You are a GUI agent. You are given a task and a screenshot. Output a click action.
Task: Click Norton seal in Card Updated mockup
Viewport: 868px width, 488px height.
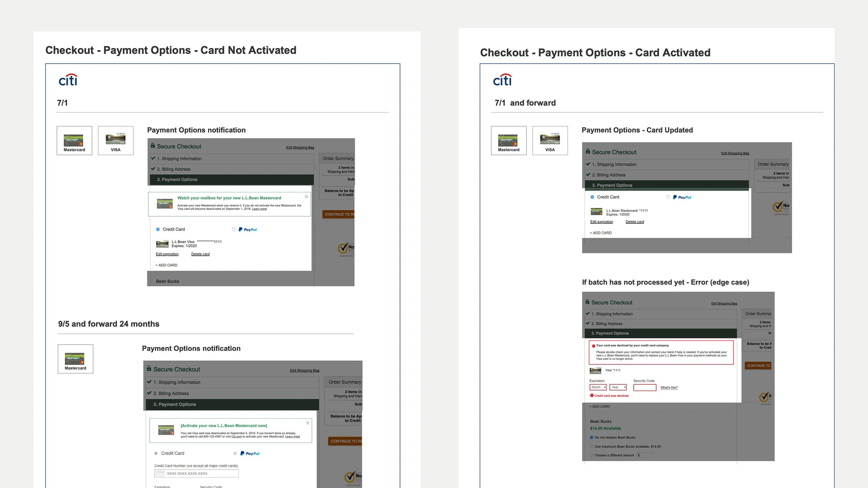coord(781,208)
